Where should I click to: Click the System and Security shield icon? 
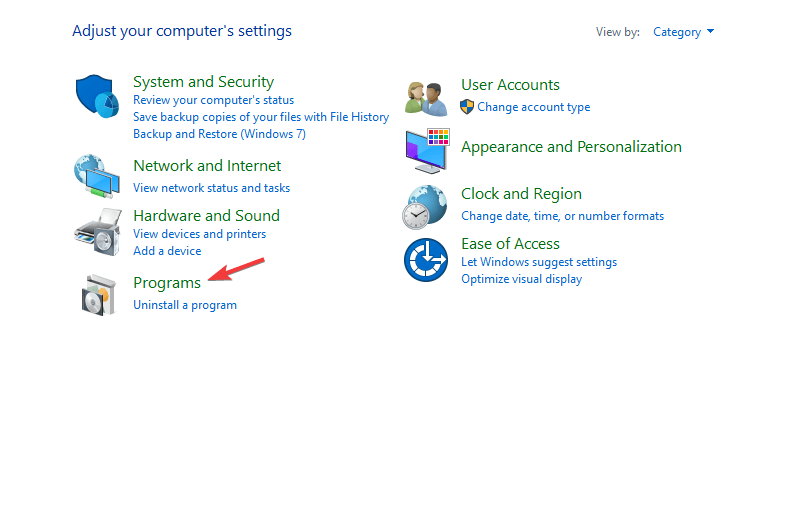pyautogui.click(x=97, y=96)
